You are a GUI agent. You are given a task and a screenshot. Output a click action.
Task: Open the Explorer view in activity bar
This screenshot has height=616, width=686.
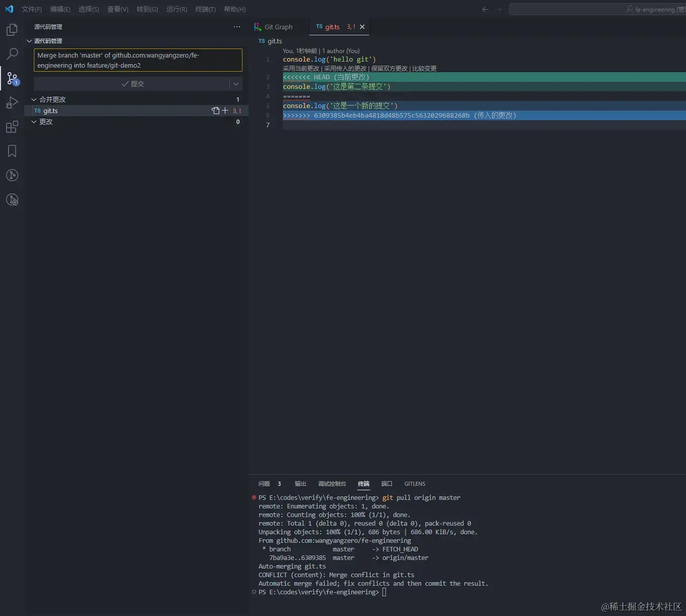[12, 30]
